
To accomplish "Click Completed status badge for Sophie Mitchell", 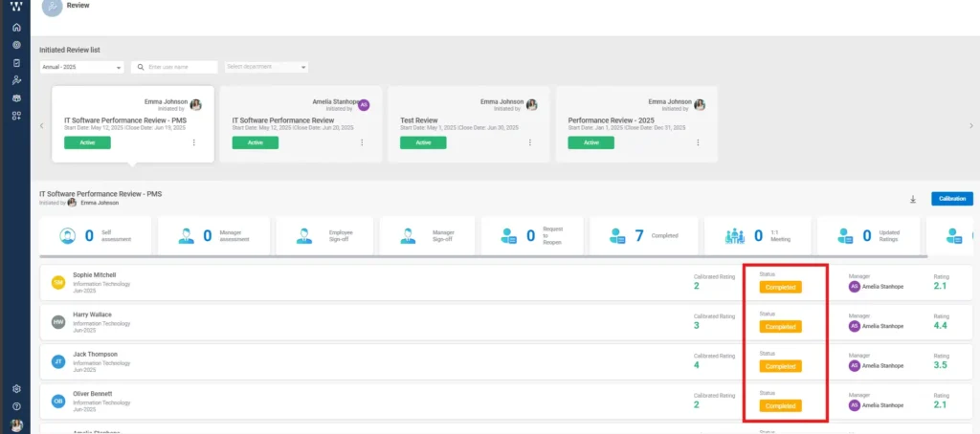I will click(781, 287).
